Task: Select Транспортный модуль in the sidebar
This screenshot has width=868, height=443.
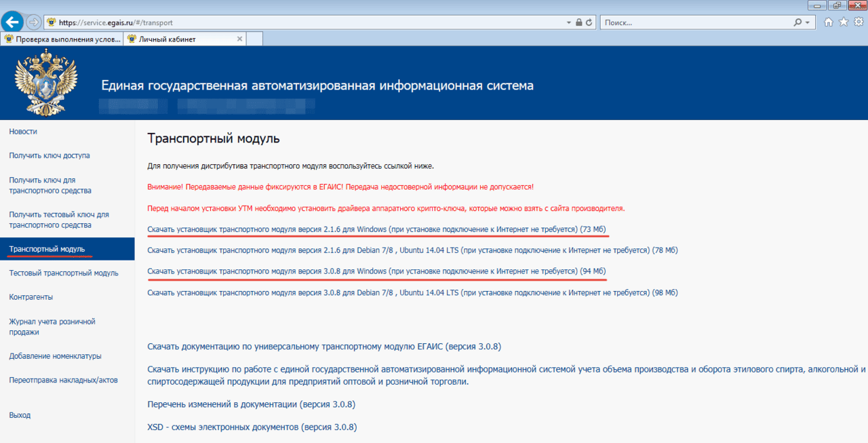Action: point(67,249)
